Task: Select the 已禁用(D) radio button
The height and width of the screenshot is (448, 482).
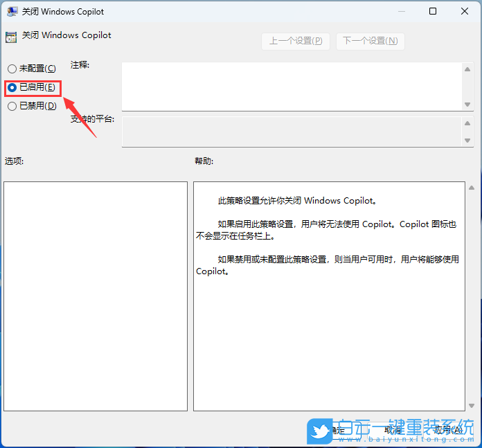Action: tap(32, 106)
